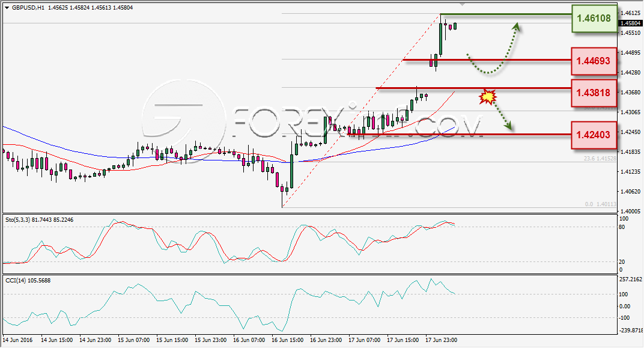Click the 15 Jun 15:00 time label

click(x=172, y=340)
